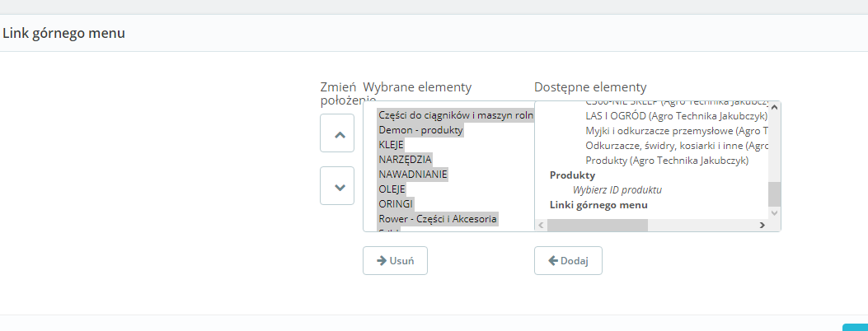This screenshot has width=868, height=331.
Task: Pick 'Odkurzacze, świdry, kosiarki i inne' option
Action: pyautogui.click(x=676, y=146)
